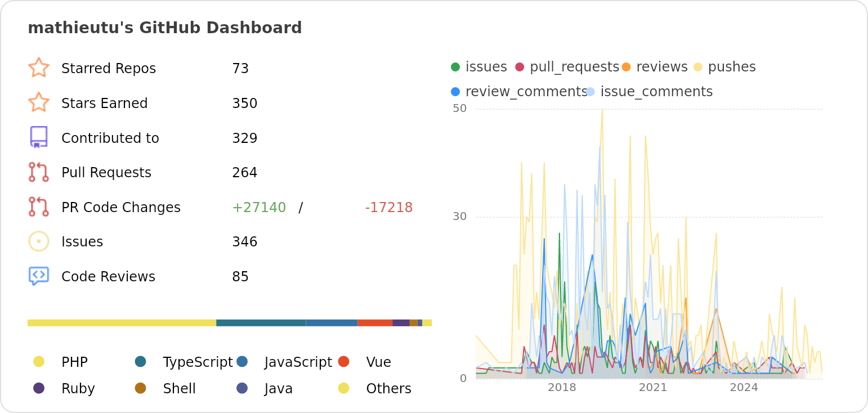Click the teal TypeScript segment of language bar

pos(261,323)
